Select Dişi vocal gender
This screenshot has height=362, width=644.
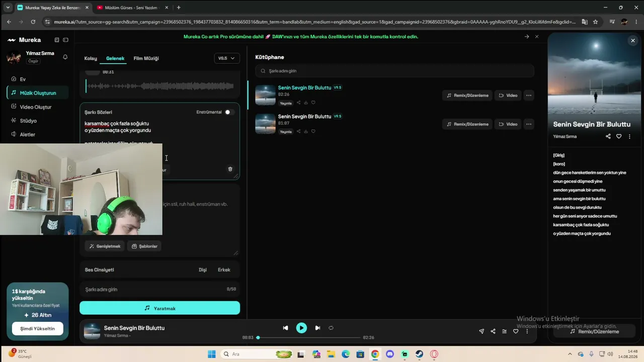pyautogui.click(x=203, y=270)
